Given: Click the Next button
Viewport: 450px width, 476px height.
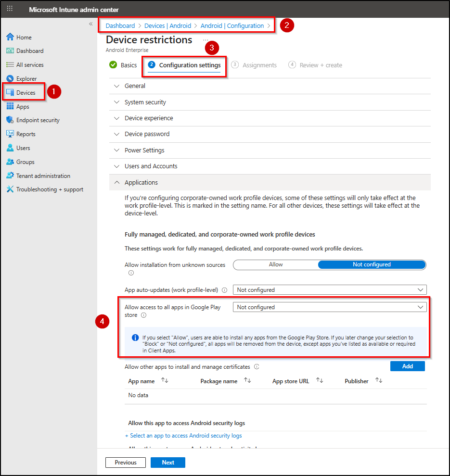Looking at the screenshot, I should pyautogui.click(x=167, y=463).
